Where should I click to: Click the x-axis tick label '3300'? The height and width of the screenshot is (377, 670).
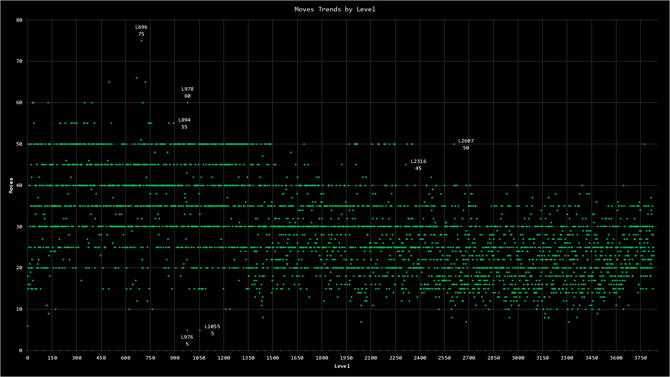[x=567, y=358]
